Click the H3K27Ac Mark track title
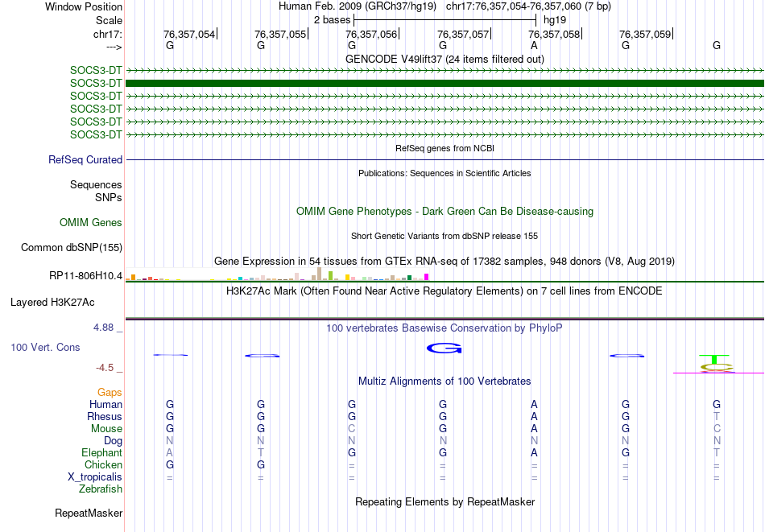Viewport: 765px width, 532px height. pyautogui.click(x=445, y=291)
